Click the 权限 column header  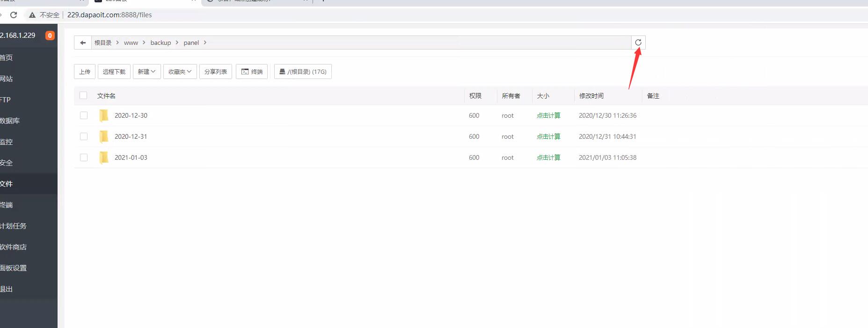click(475, 95)
